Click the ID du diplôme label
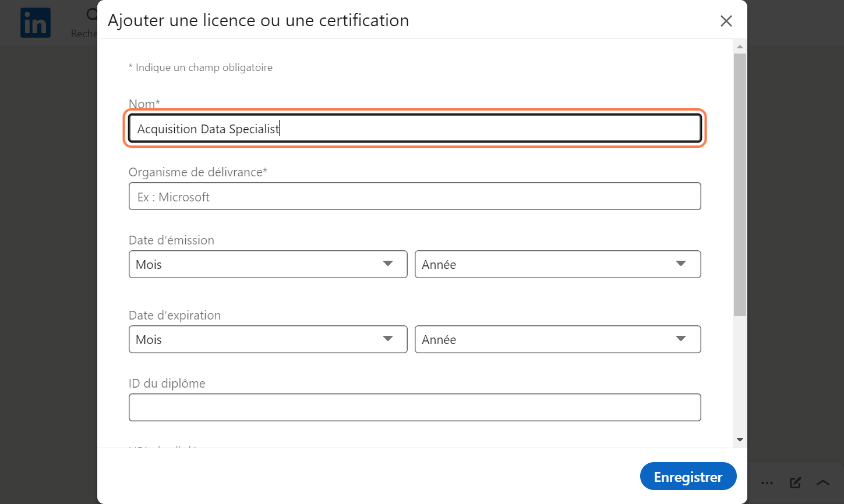Screen dimensions: 844x504 click(167, 384)
